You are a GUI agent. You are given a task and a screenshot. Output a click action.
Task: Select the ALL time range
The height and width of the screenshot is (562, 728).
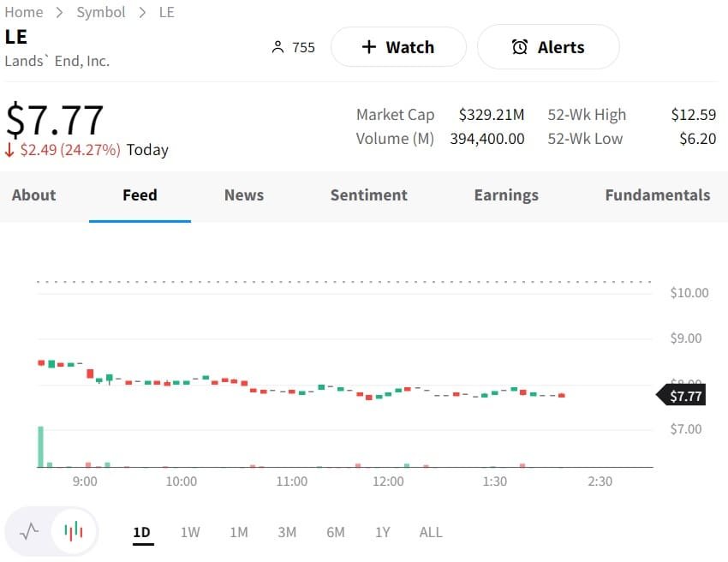click(431, 532)
